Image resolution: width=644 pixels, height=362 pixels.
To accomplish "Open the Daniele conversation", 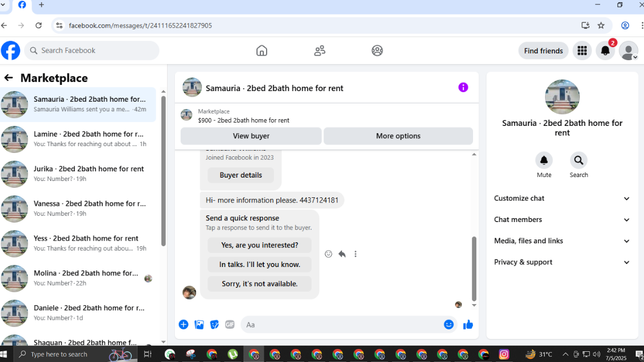I will coord(78,313).
